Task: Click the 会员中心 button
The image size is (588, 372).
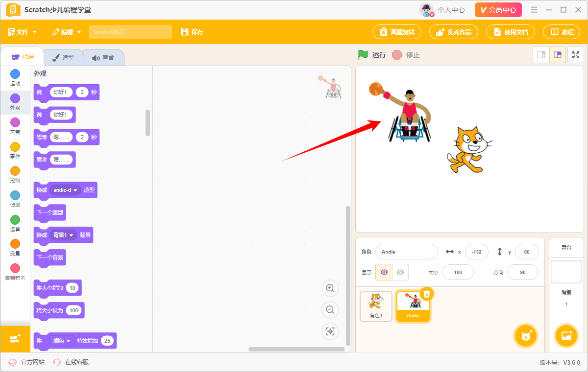Action: (498, 10)
